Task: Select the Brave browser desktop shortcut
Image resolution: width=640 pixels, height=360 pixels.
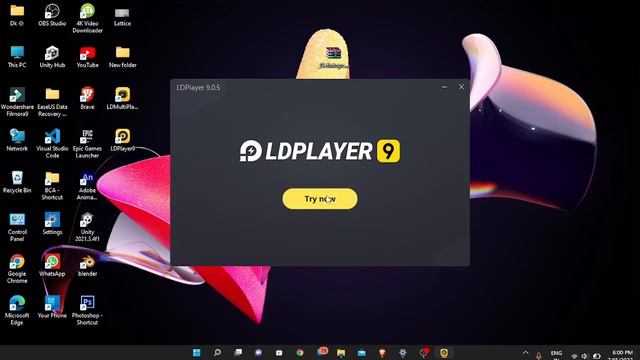Action: 87,98
